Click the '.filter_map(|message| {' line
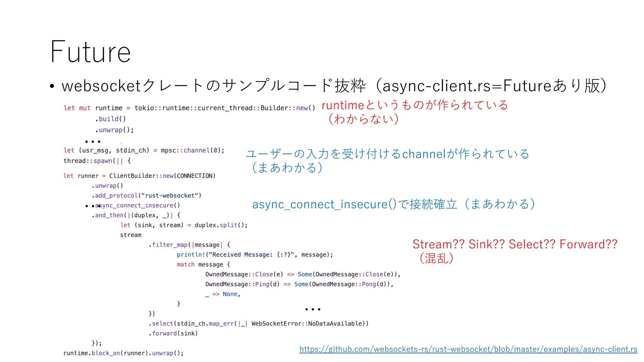Viewport: 644px width, 362px height. (189, 245)
